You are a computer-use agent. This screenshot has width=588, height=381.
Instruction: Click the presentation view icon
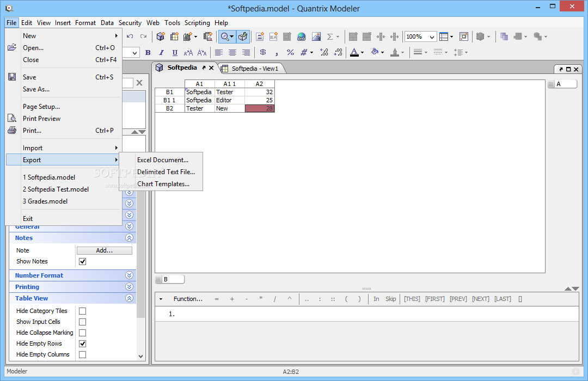tap(208, 36)
